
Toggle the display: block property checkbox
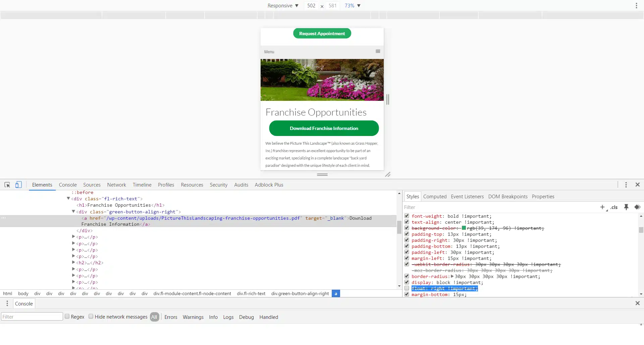[x=407, y=282]
